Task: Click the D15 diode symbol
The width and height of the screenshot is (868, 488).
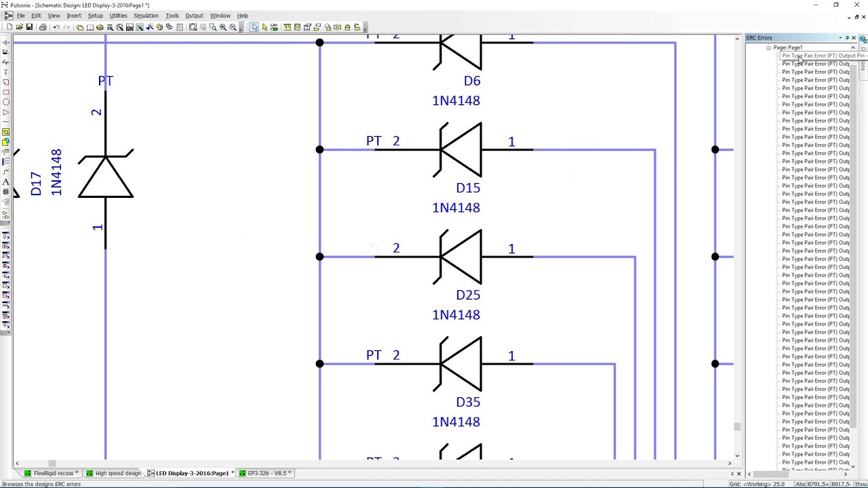Action: (461, 150)
